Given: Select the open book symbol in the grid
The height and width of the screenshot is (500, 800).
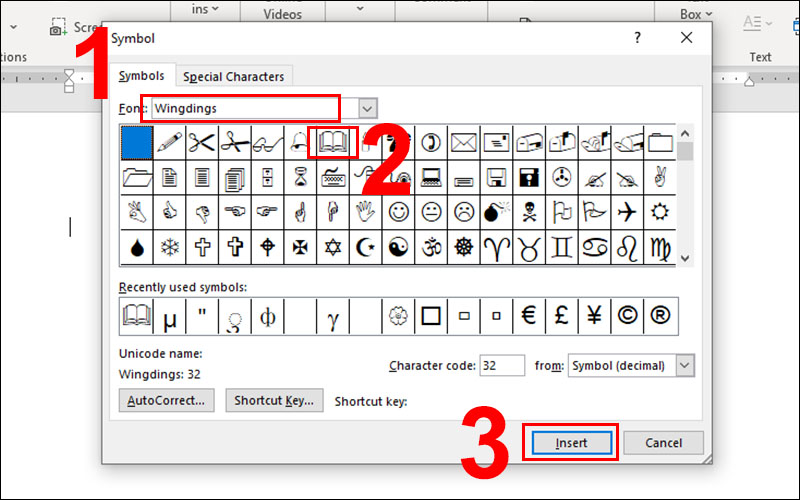Looking at the screenshot, I should [x=333, y=142].
